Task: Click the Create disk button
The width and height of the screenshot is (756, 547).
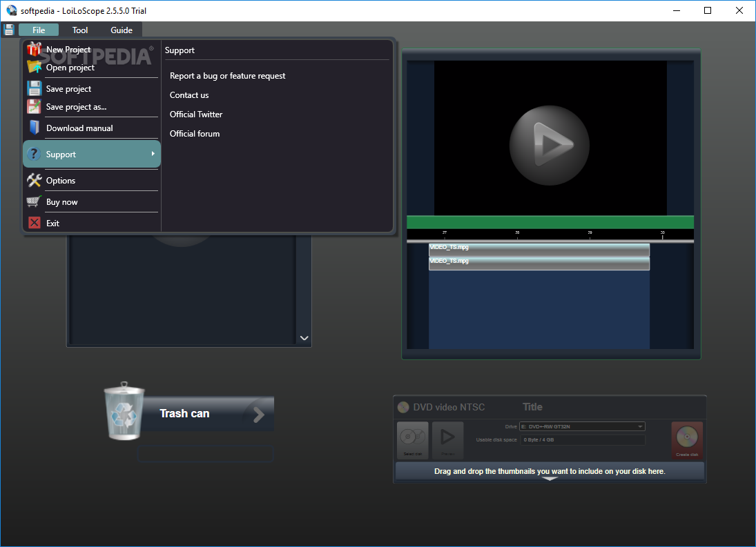Action: point(687,440)
